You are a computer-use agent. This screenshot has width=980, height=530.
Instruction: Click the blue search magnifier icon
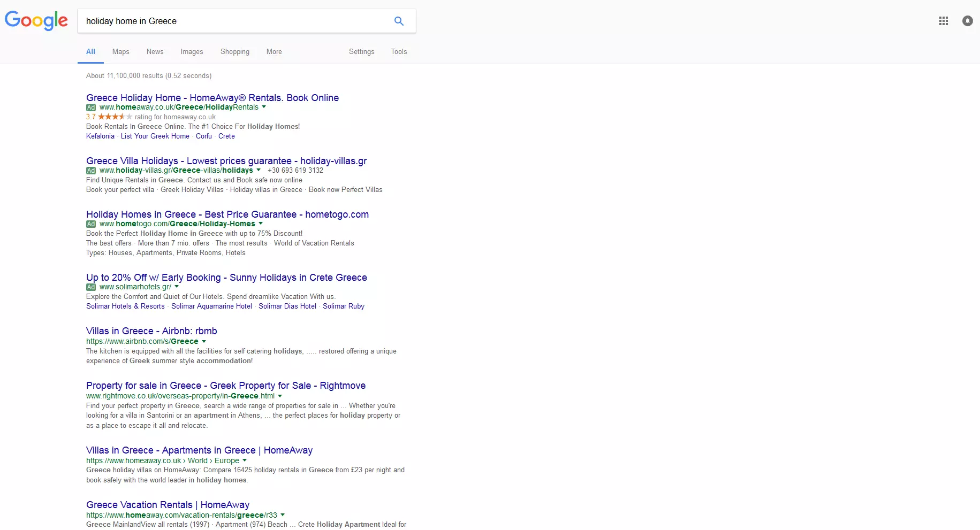click(x=399, y=21)
